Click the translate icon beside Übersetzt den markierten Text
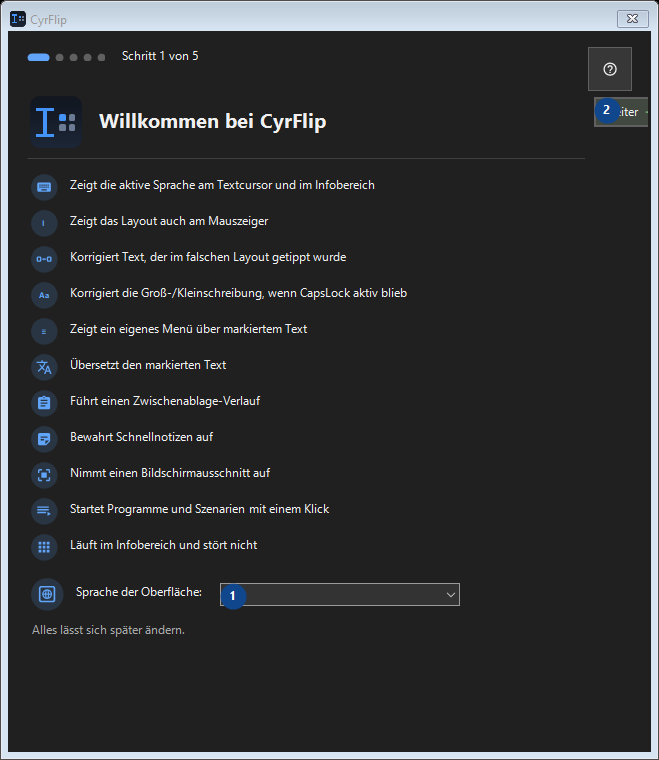 pyautogui.click(x=44, y=367)
